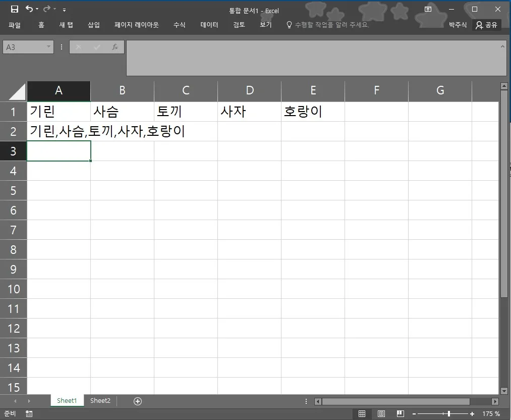Switch to the 검토 ribbon tab
511x420 pixels.
[239, 25]
